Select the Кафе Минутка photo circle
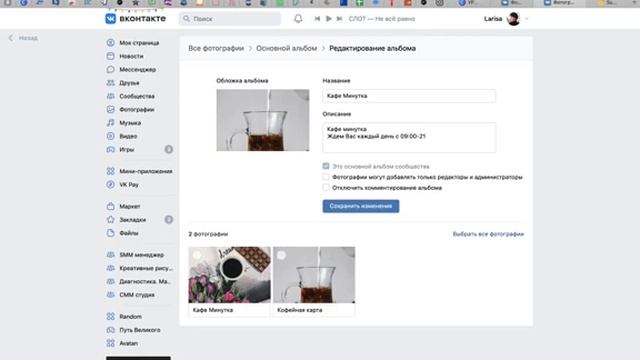Image resolution: width=640 pixels, height=360 pixels. point(197,255)
